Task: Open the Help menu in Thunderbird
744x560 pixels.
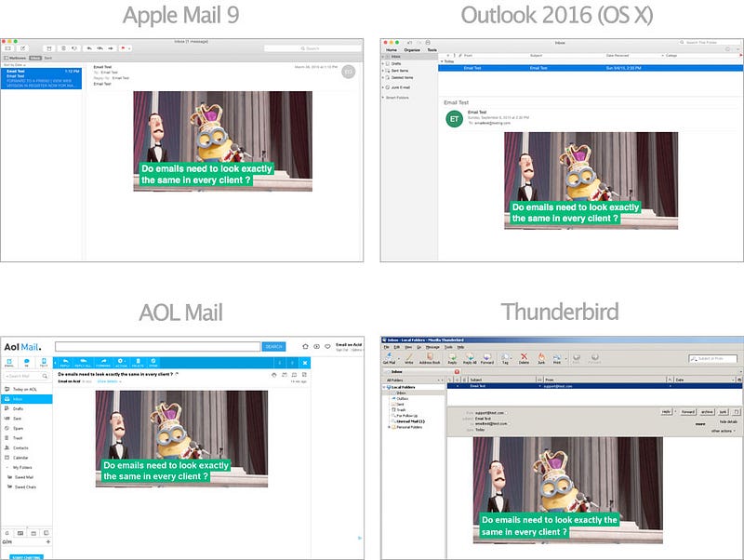Action: coord(460,347)
